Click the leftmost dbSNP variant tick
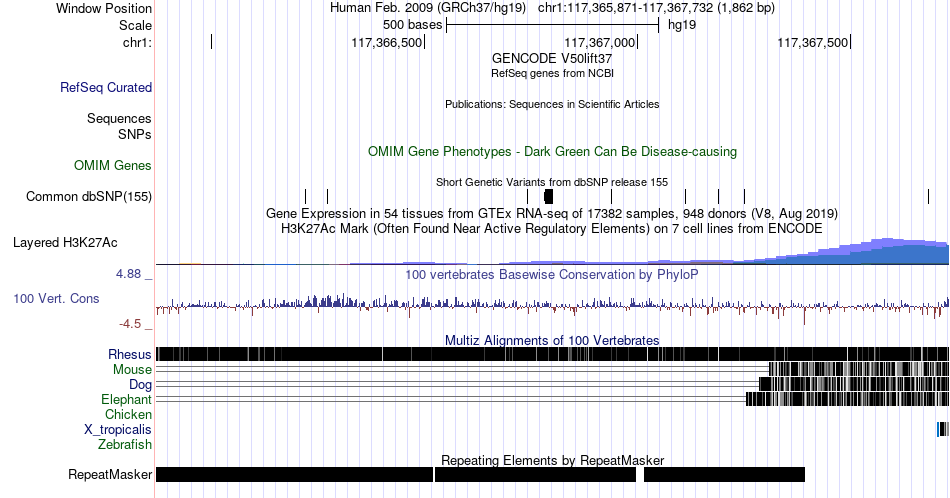 coord(305,196)
